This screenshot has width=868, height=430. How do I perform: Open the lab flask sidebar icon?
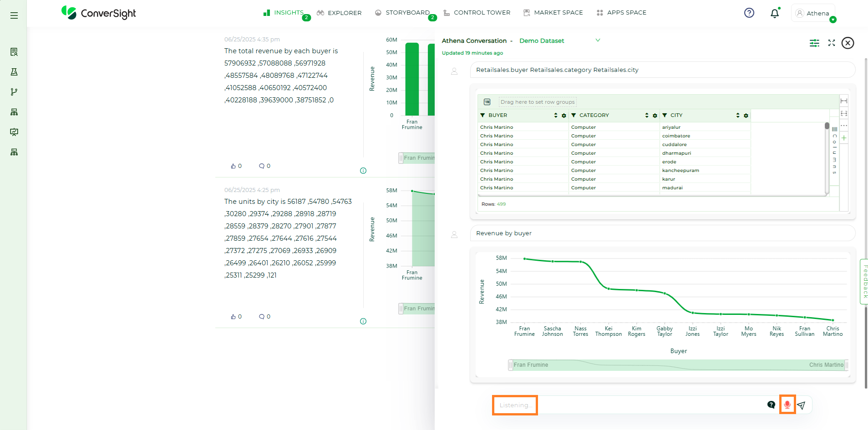[x=14, y=72]
